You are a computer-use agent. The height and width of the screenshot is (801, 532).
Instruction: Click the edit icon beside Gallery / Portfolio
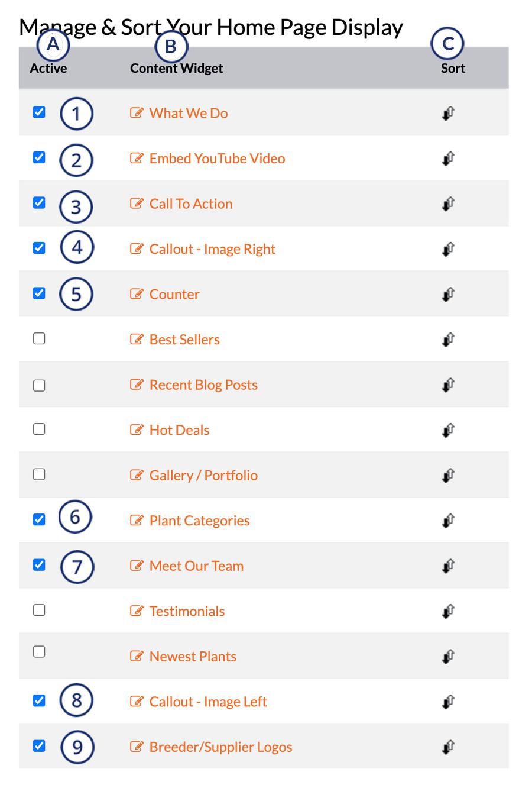pyautogui.click(x=137, y=475)
